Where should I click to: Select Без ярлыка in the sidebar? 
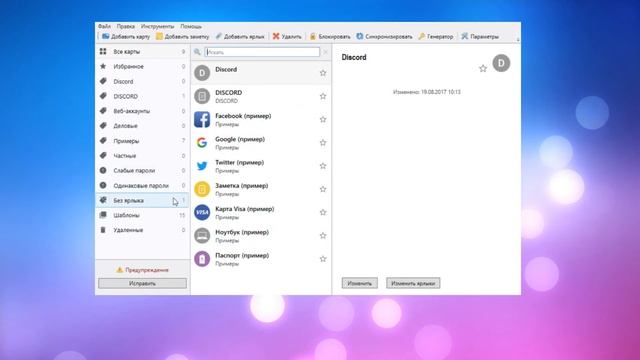click(x=142, y=200)
